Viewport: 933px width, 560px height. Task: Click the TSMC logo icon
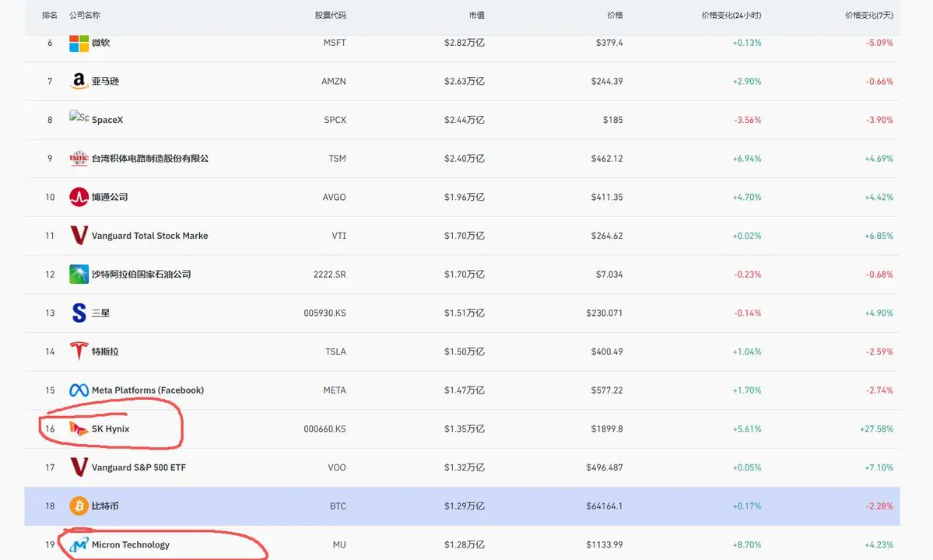coord(79,158)
